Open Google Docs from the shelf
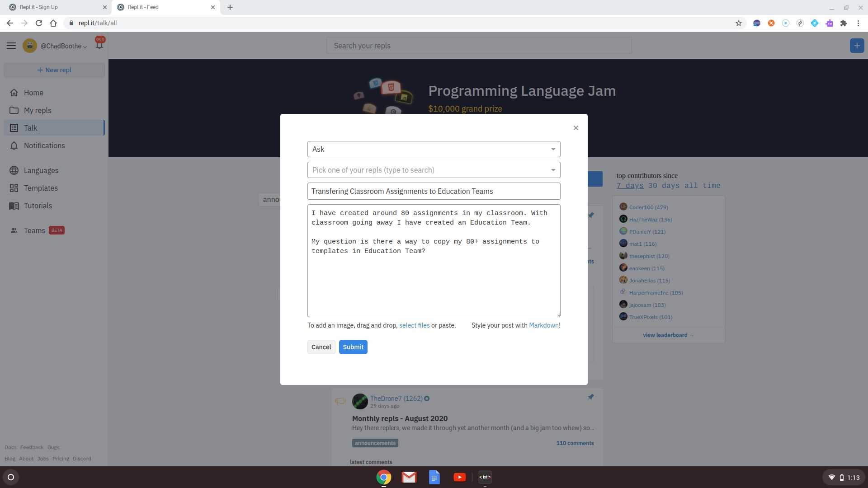Screen dimensions: 868x488 [x=434, y=477]
